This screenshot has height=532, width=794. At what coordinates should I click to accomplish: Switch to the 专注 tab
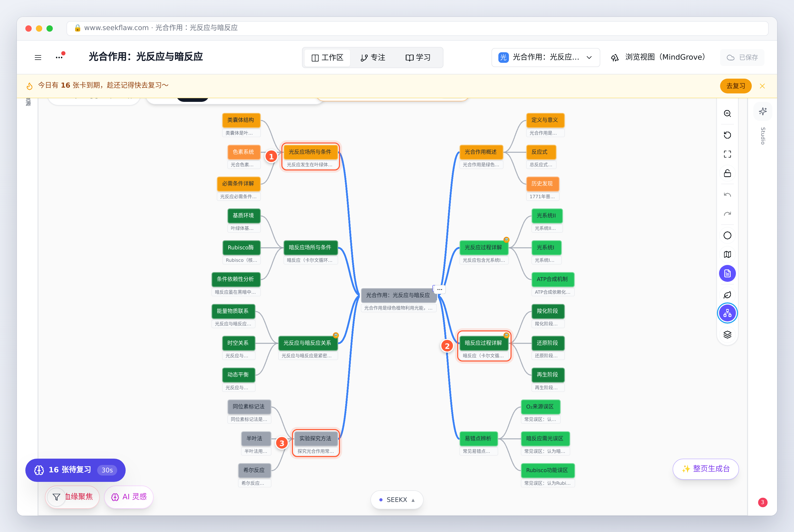tap(373, 58)
